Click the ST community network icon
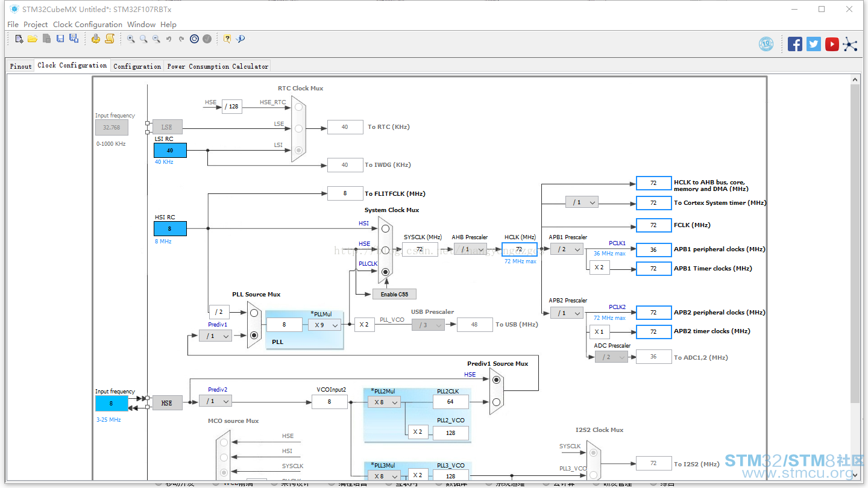The height and width of the screenshot is (488, 868). pos(850,44)
